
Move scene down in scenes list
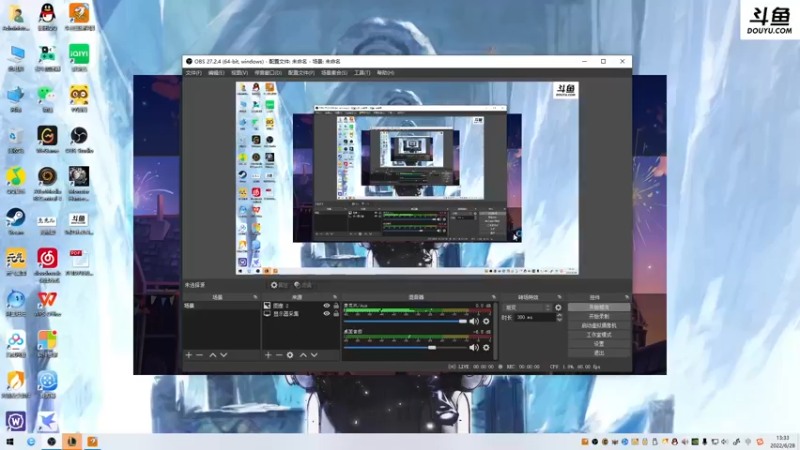tap(223, 355)
